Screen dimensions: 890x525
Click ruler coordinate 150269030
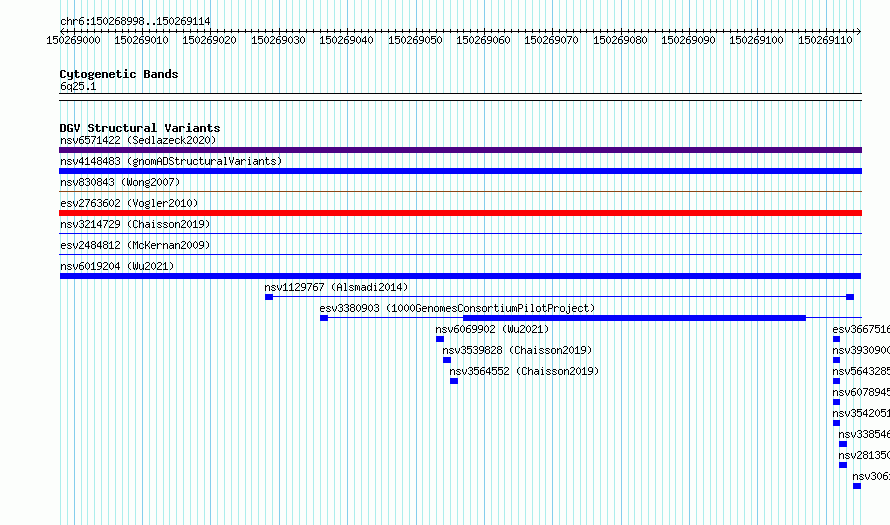point(278,40)
